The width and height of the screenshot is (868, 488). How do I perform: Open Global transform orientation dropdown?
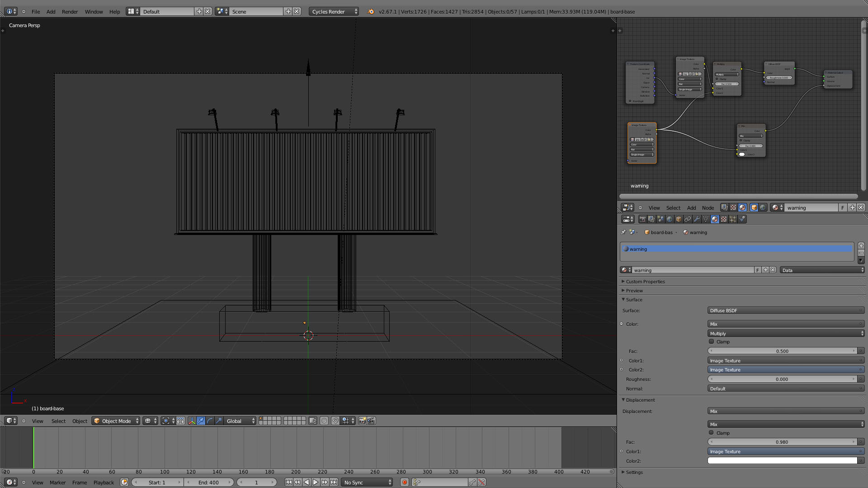click(x=240, y=421)
